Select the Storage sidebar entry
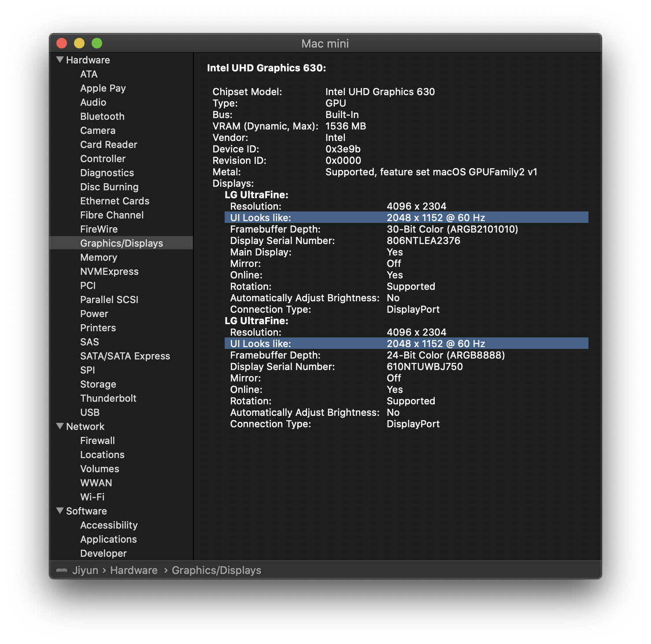651x644 pixels. coord(98,384)
